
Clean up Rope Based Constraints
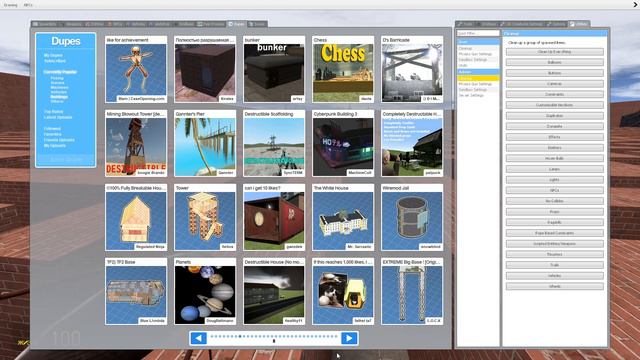point(555,233)
